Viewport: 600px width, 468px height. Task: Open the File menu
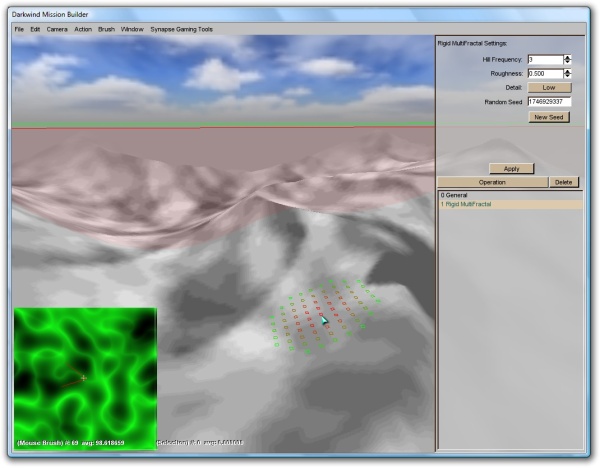pyautogui.click(x=19, y=29)
